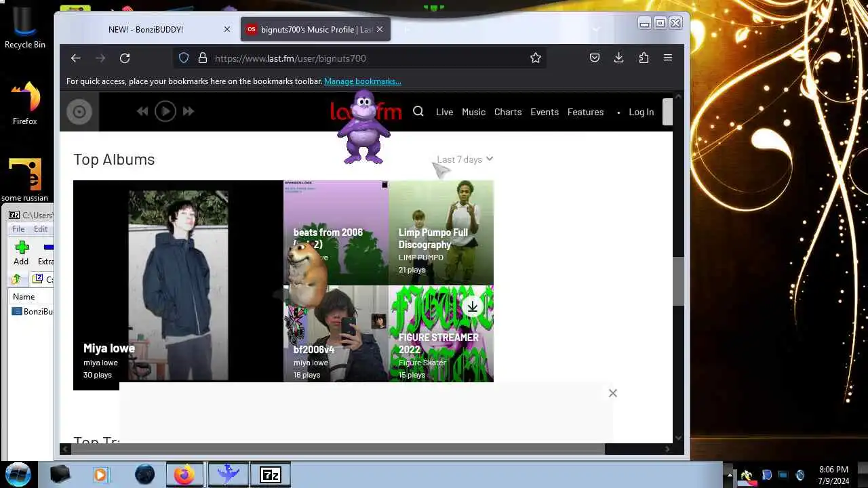
Task: Reload the Last.fm page
Action: [x=125, y=58]
